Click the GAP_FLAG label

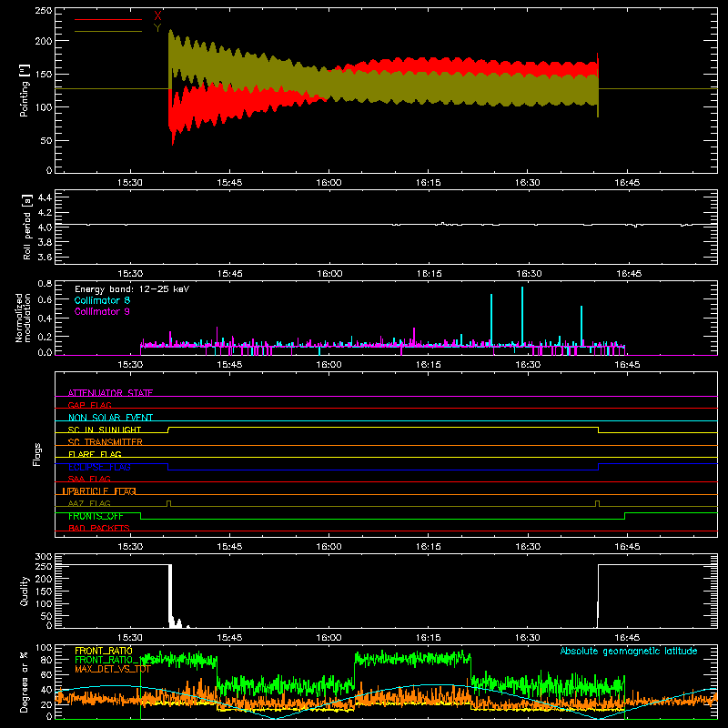(89, 405)
